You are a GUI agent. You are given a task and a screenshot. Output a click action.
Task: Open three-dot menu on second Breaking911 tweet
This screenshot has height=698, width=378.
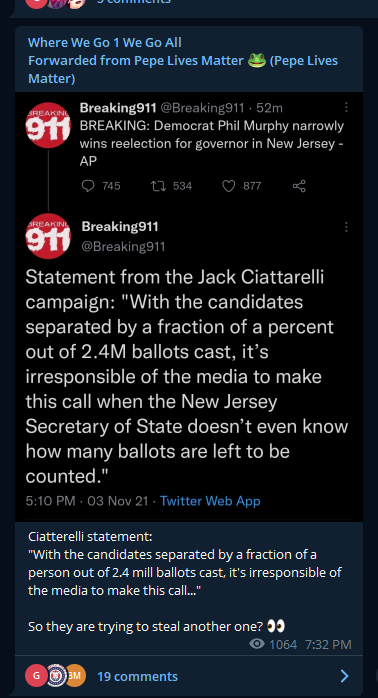(346, 227)
